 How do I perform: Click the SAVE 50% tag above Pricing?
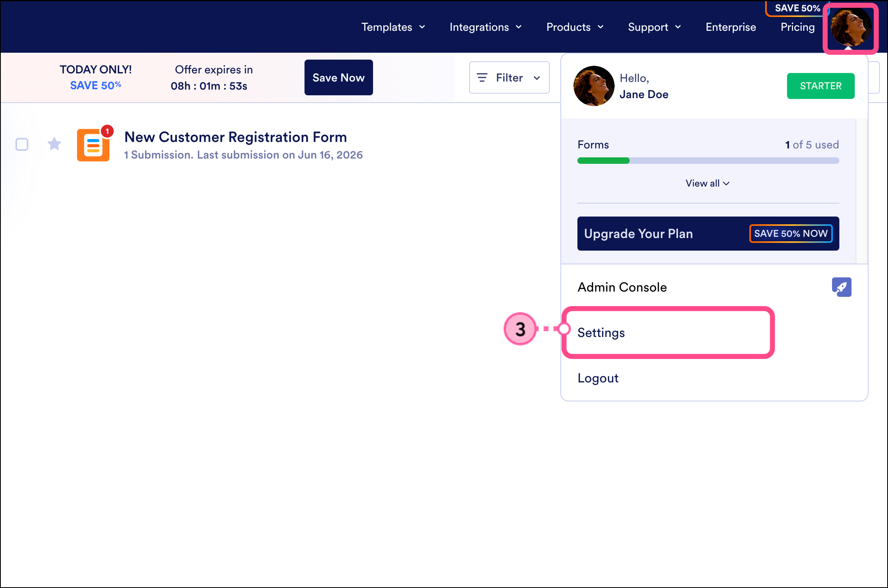(797, 8)
